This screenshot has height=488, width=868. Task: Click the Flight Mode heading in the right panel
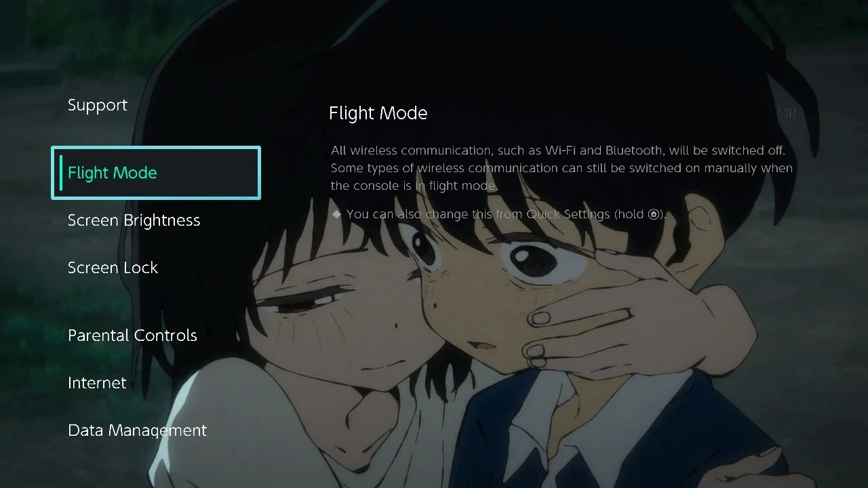378,113
